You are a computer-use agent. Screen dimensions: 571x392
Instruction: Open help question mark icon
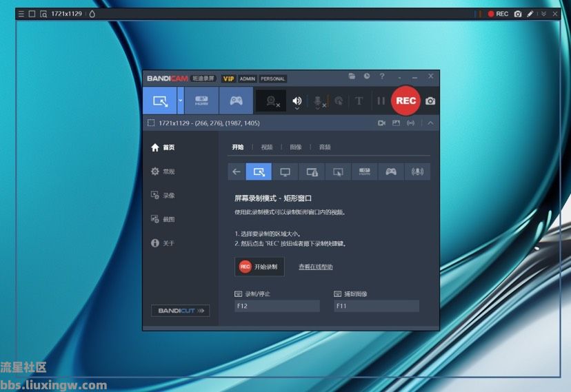pos(382,76)
